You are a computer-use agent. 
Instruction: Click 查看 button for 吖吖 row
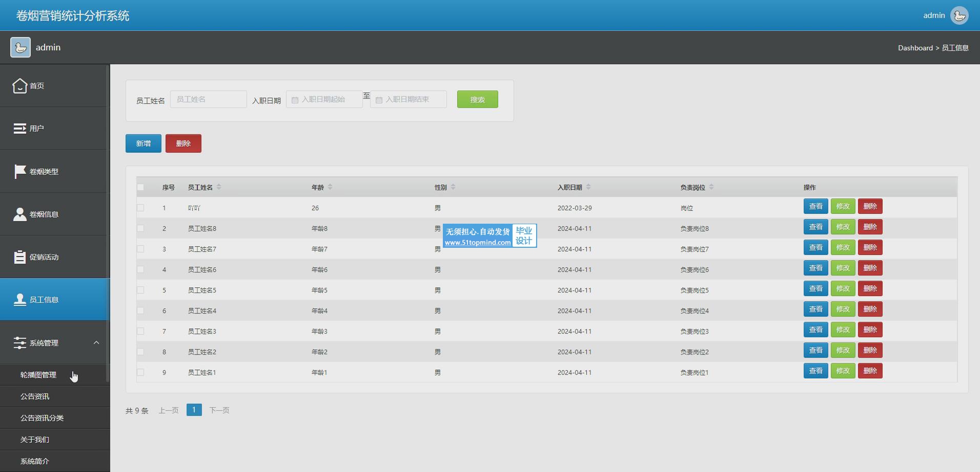[815, 206]
